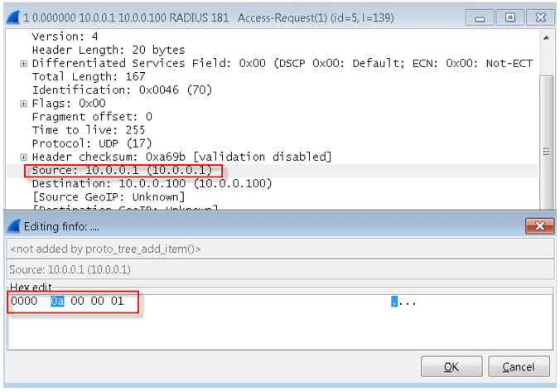This screenshot has width=560, height=392.
Task: Select the Total Length: 167 field
Action: pos(81,77)
